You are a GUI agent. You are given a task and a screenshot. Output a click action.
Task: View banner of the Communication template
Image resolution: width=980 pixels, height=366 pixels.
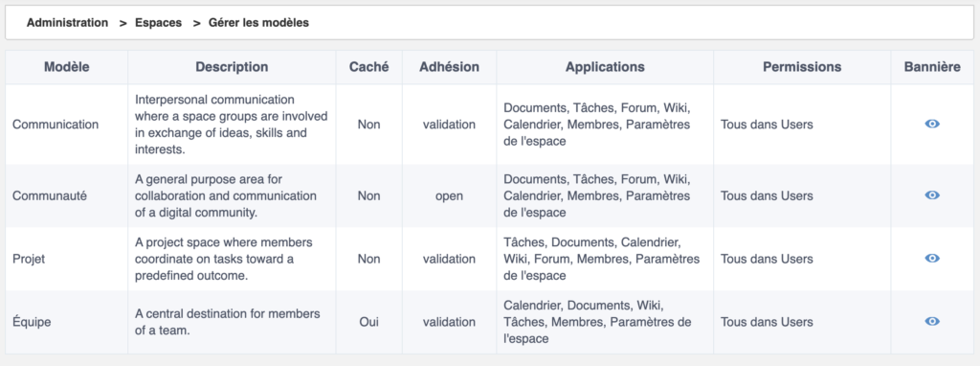pyautogui.click(x=932, y=124)
